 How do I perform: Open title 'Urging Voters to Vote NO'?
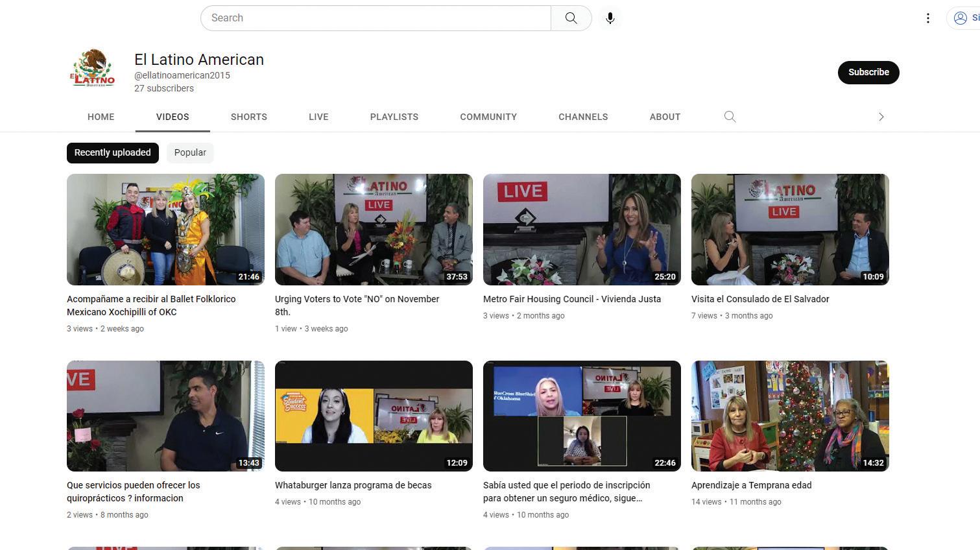[x=357, y=305]
